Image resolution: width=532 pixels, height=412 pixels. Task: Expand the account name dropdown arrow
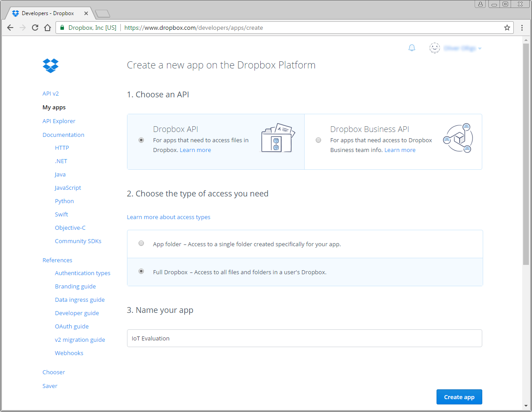[480, 48]
